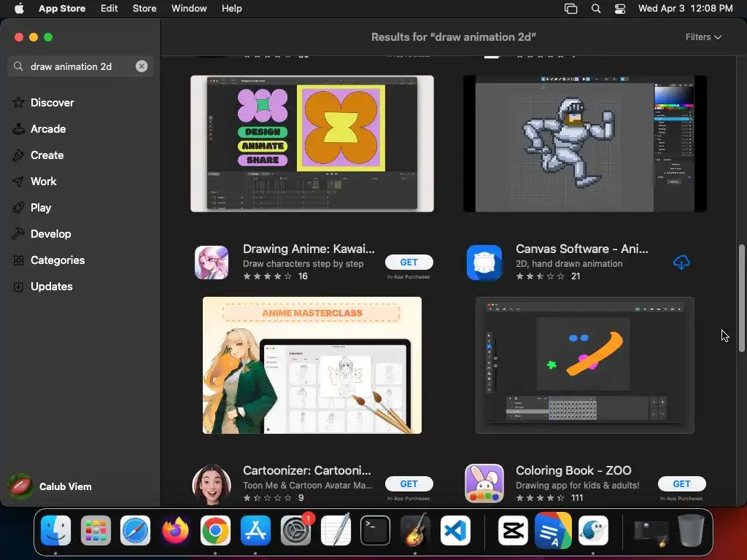Click the results vertical scrollbar
Viewport: 747px width, 560px height.
point(741,298)
